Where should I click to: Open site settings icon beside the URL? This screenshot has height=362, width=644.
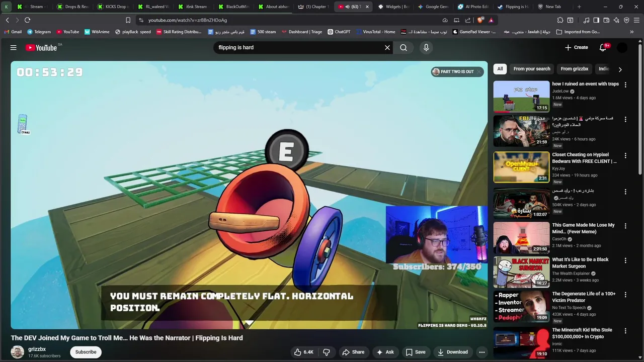point(141,20)
